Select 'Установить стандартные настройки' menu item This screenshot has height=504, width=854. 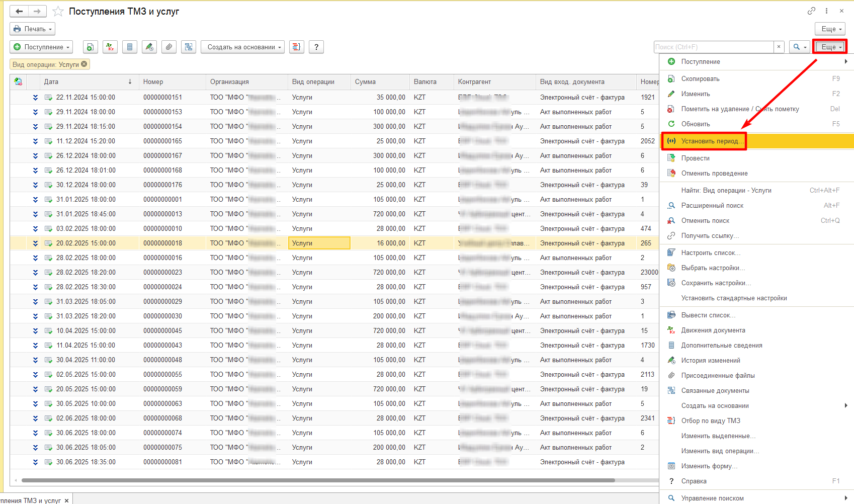tap(756, 298)
